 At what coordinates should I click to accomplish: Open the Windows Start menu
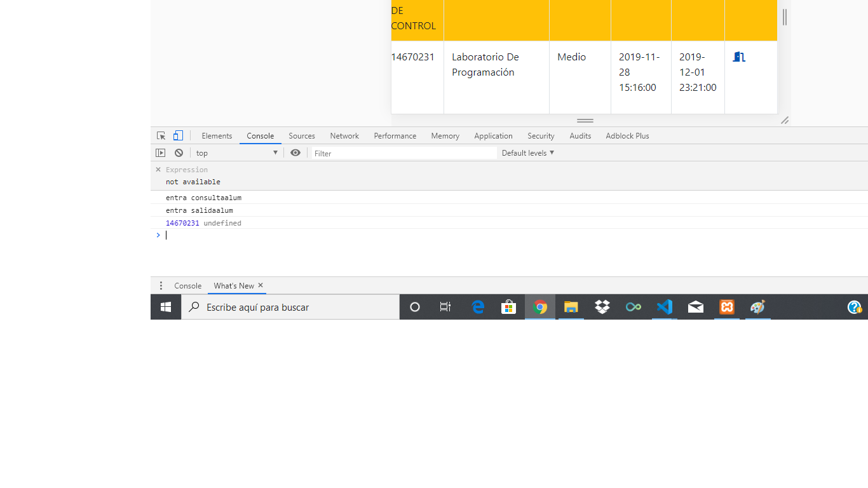click(x=166, y=307)
